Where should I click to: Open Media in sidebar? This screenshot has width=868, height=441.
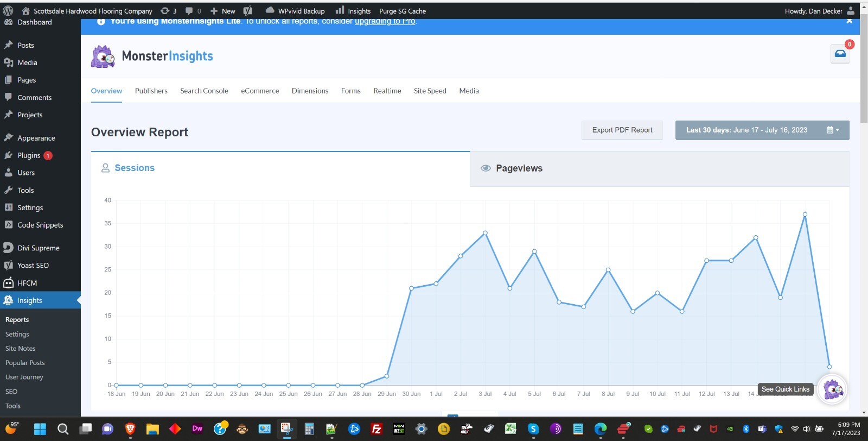[x=40, y=62]
